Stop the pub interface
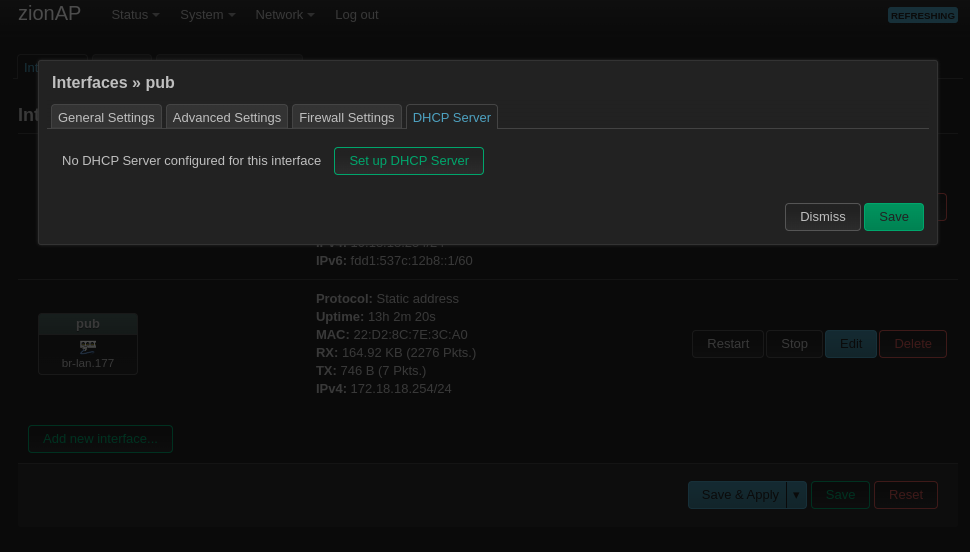Screen dimensions: 970x552 (794, 344)
